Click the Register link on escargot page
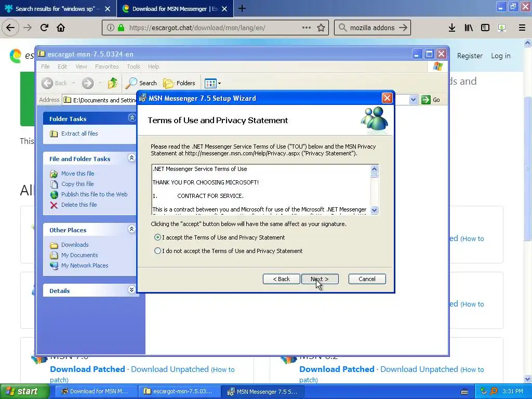532x399 pixels. pos(470,56)
